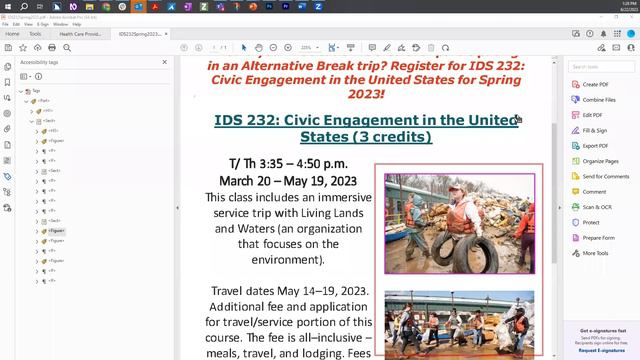Click the Search tools input field

tap(602, 67)
